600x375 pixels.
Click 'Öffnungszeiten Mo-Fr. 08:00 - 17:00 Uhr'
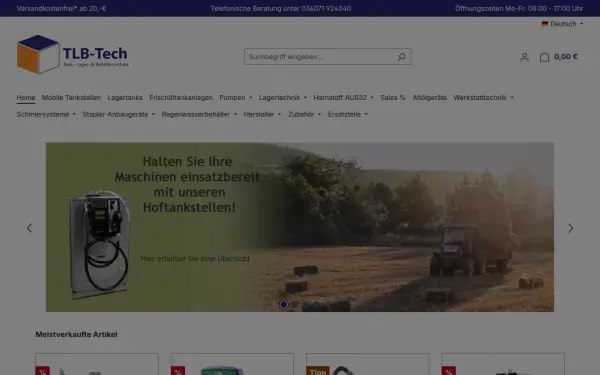[519, 8]
